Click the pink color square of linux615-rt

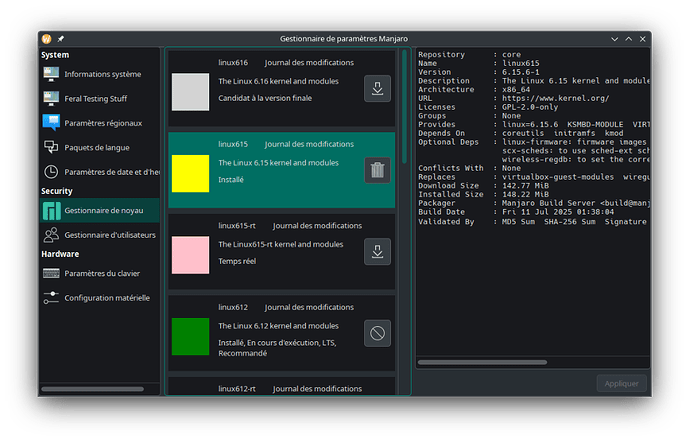(190, 255)
